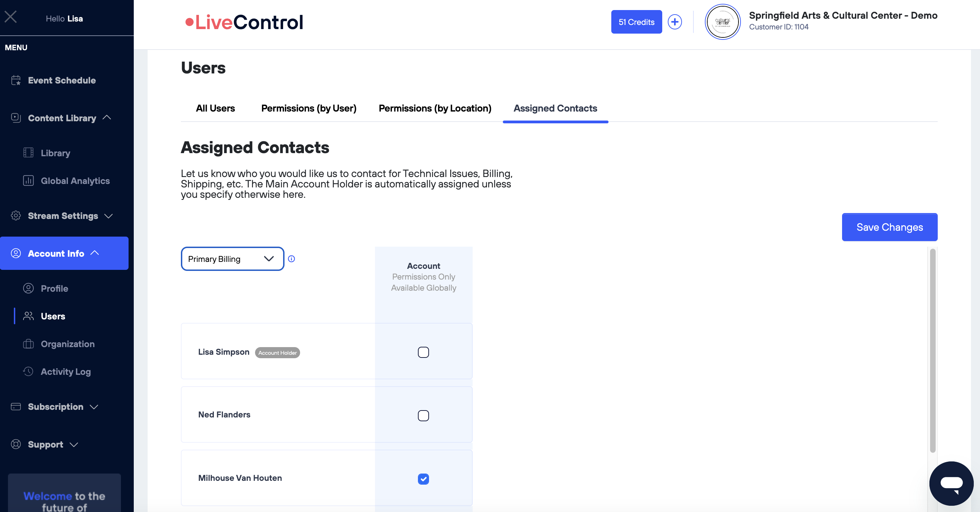Click the Global Analytics chart icon
Image resolution: width=980 pixels, height=512 pixels.
point(28,181)
